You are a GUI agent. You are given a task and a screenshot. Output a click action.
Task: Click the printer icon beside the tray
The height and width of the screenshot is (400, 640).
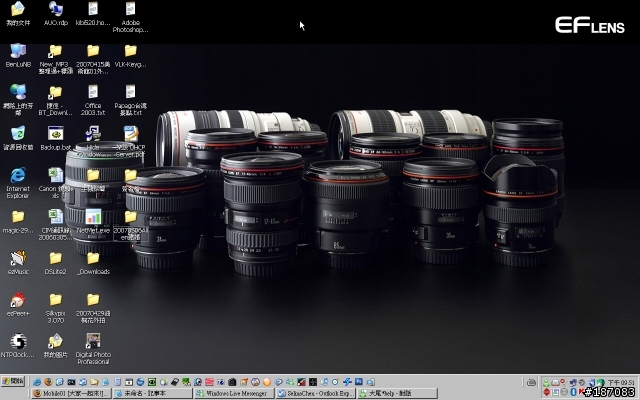(x=531, y=382)
